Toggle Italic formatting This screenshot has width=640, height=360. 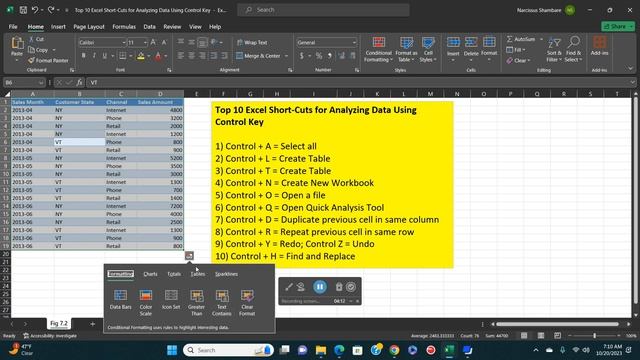pos(94,56)
